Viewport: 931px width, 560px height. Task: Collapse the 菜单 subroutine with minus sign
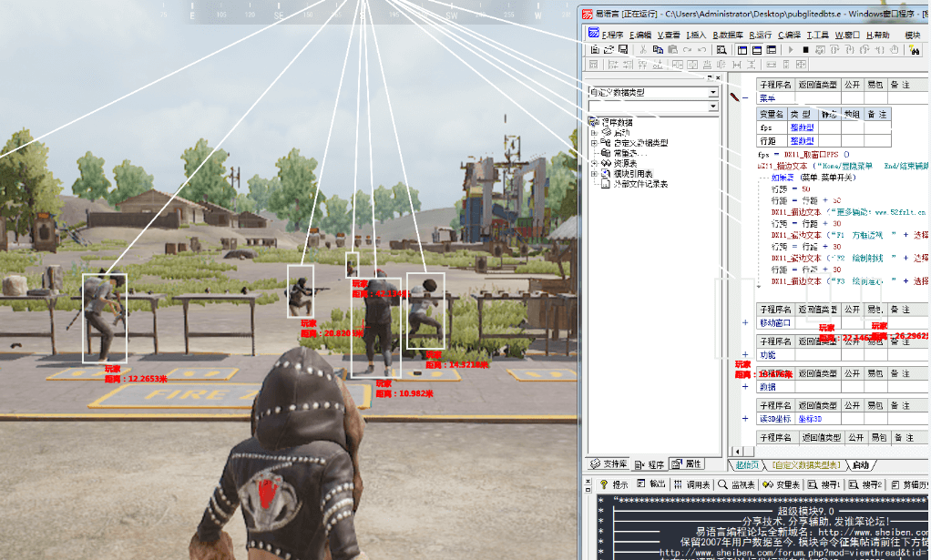[745, 97]
